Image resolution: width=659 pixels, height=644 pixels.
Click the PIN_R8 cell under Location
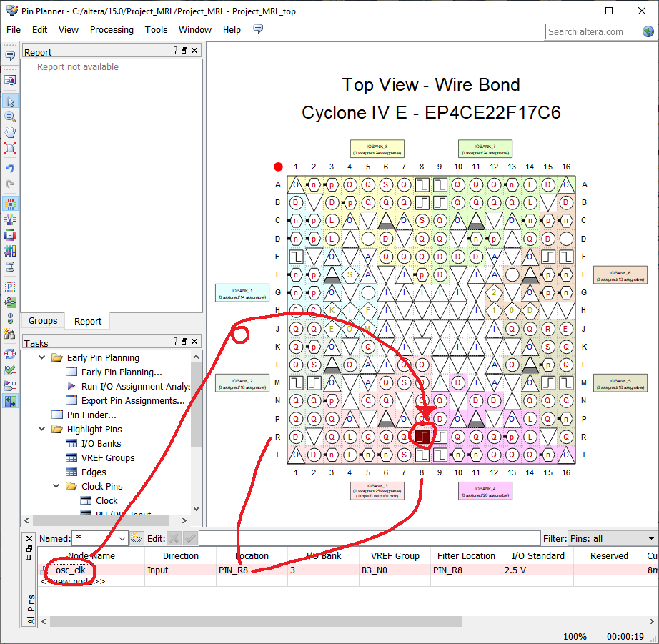pos(252,570)
